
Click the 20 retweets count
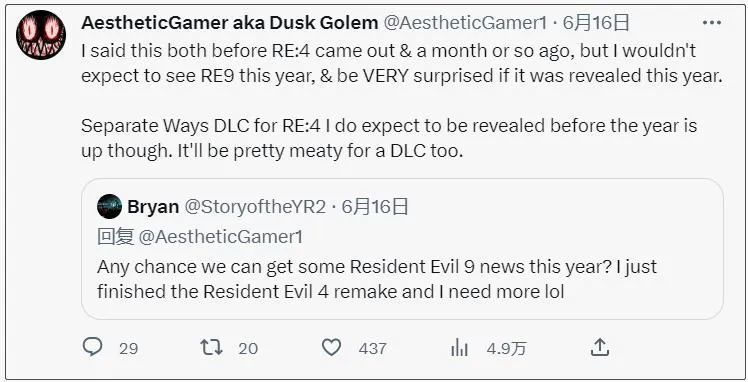(x=248, y=349)
